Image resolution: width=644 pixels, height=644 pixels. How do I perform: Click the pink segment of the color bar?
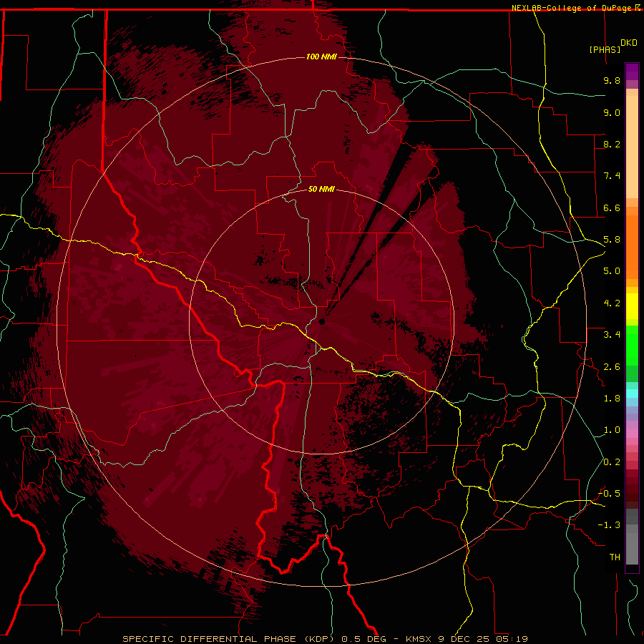[632, 434]
